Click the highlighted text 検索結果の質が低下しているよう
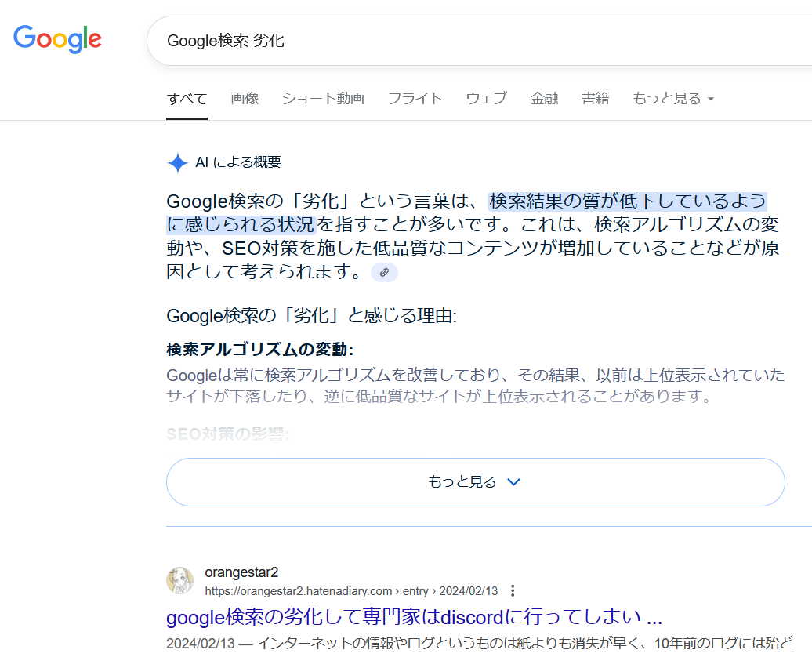Image resolution: width=812 pixels, height=657 pixels. click(x=628, y=201)
